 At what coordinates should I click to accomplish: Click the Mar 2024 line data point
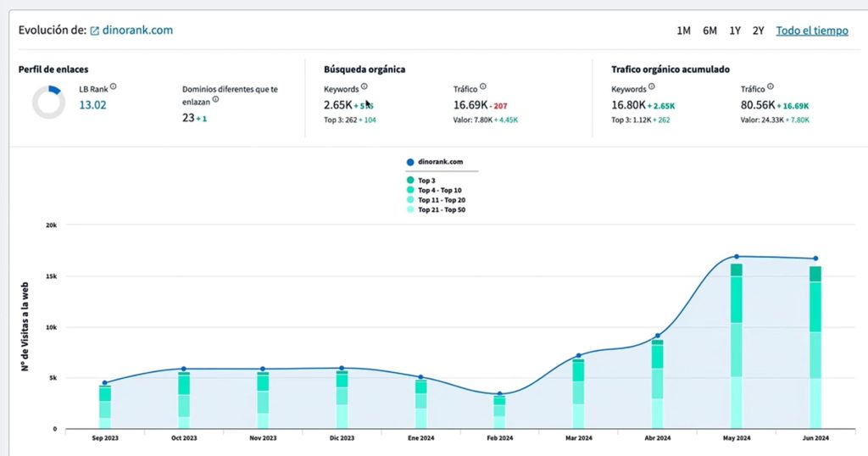(578, 355)
